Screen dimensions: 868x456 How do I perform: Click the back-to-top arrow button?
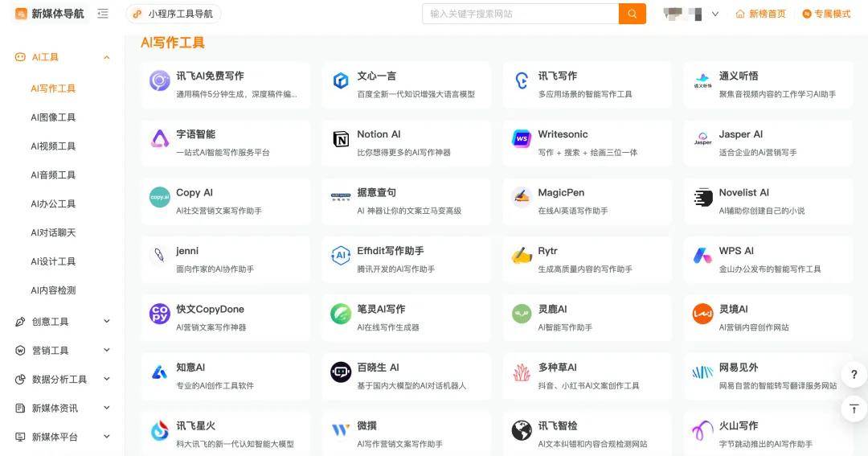point(854,409)
